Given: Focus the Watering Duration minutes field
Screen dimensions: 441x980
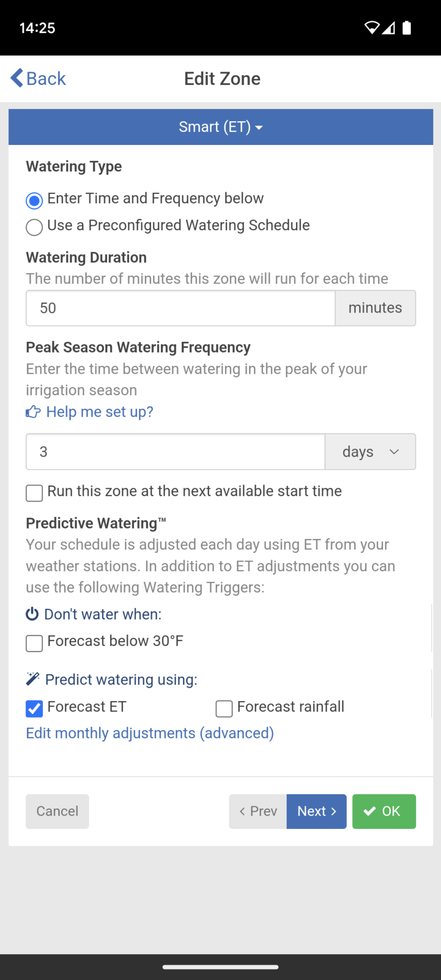Looking at the screenshot, I should [x=180, y=308].
